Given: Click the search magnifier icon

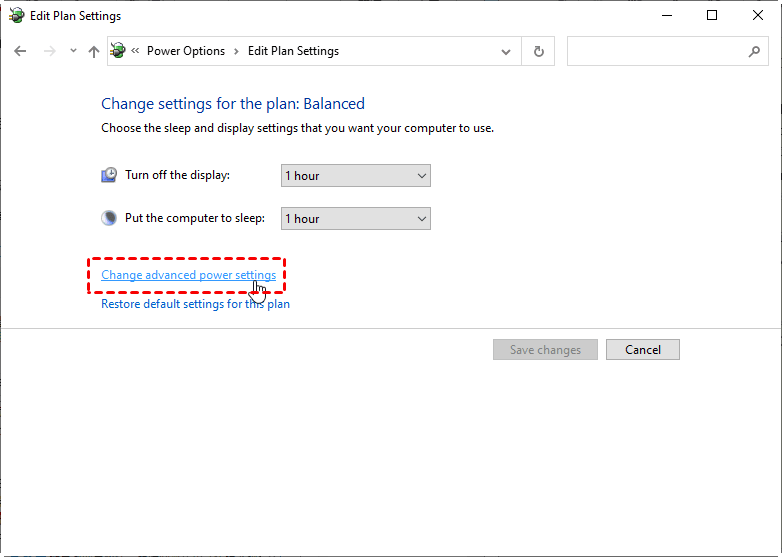Looking at the screenshot, I should (x=754, y=51).
